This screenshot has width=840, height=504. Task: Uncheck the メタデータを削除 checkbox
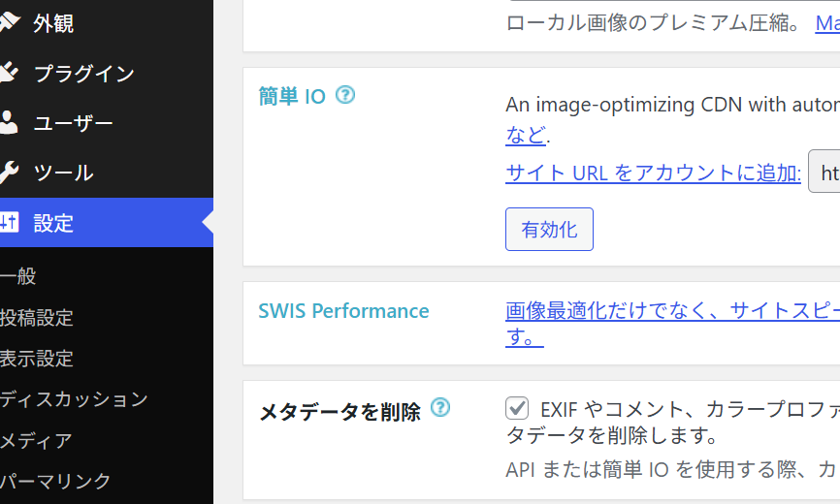517,408
